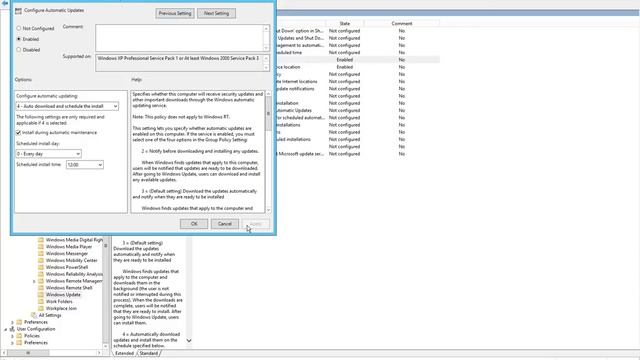Click the Next Setting button
The width and height of the screenshot is (640, 360).
tap(216, 13)
